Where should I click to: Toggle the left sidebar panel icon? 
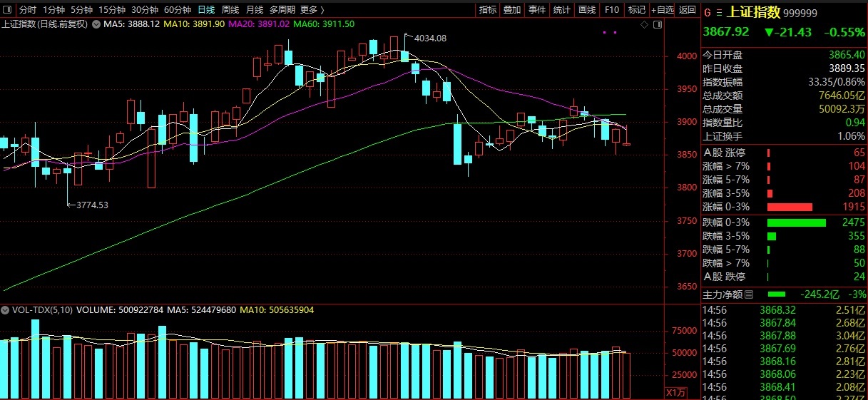tap(7, 10)
